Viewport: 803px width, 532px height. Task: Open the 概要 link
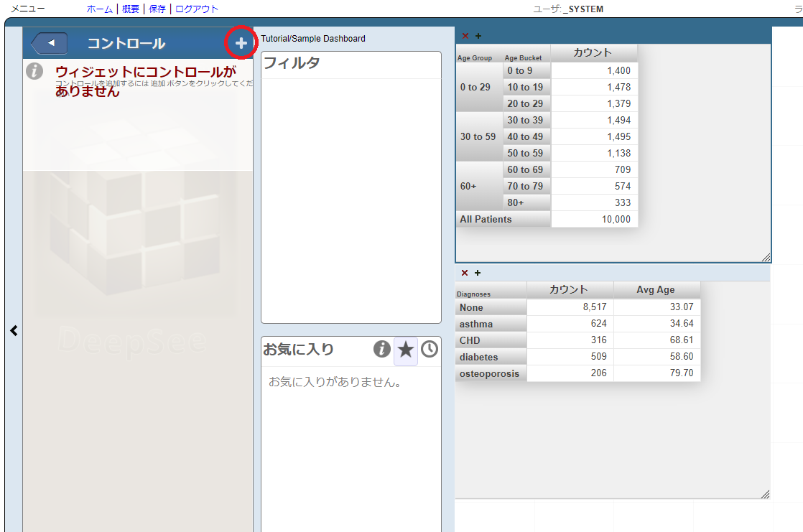click(131, 9)
